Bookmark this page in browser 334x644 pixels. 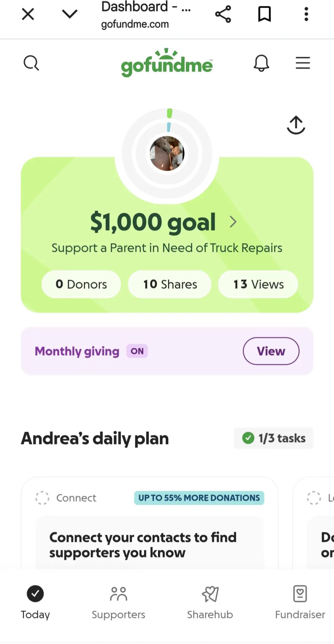264,14
